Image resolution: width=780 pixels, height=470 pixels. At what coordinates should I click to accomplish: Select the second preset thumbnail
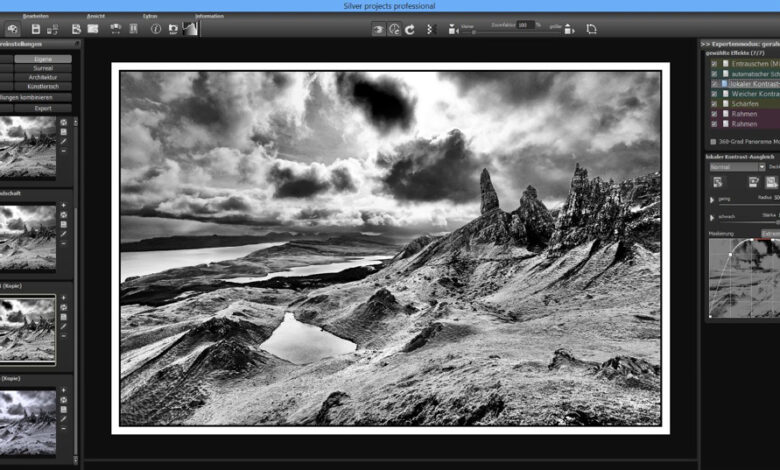coord(28,238)
